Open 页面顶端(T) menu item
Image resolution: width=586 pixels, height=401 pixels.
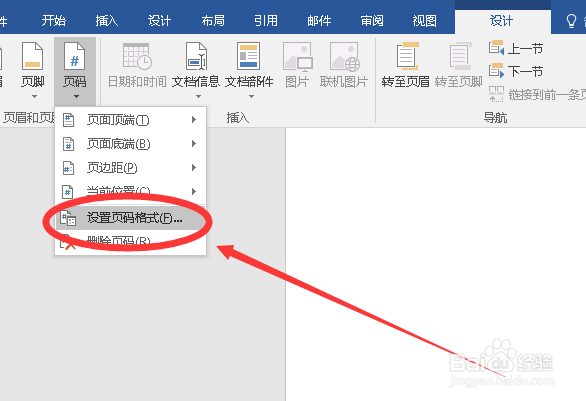click(130, 120)
